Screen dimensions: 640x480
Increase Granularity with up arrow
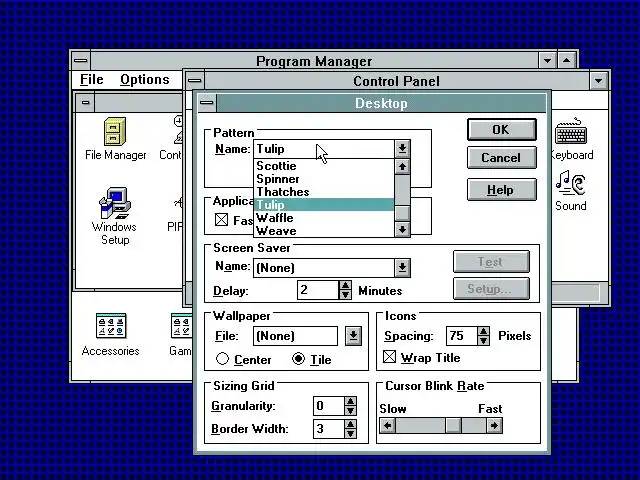[351, 401]
